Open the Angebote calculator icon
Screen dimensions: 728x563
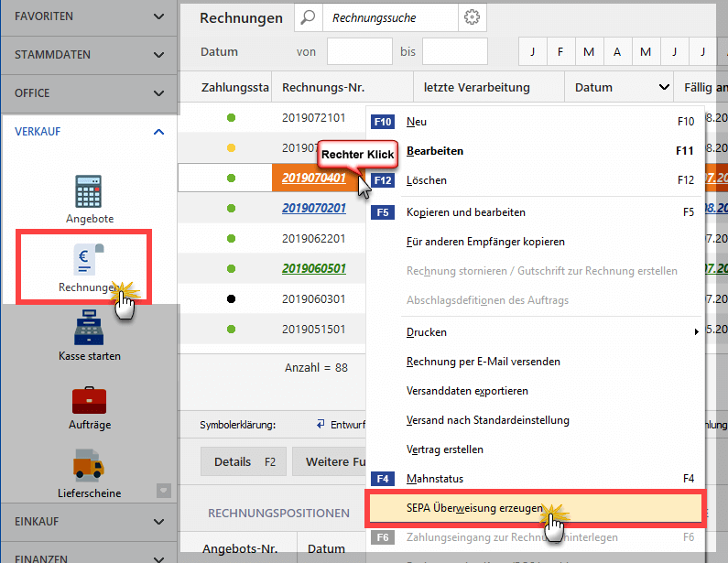89,191
